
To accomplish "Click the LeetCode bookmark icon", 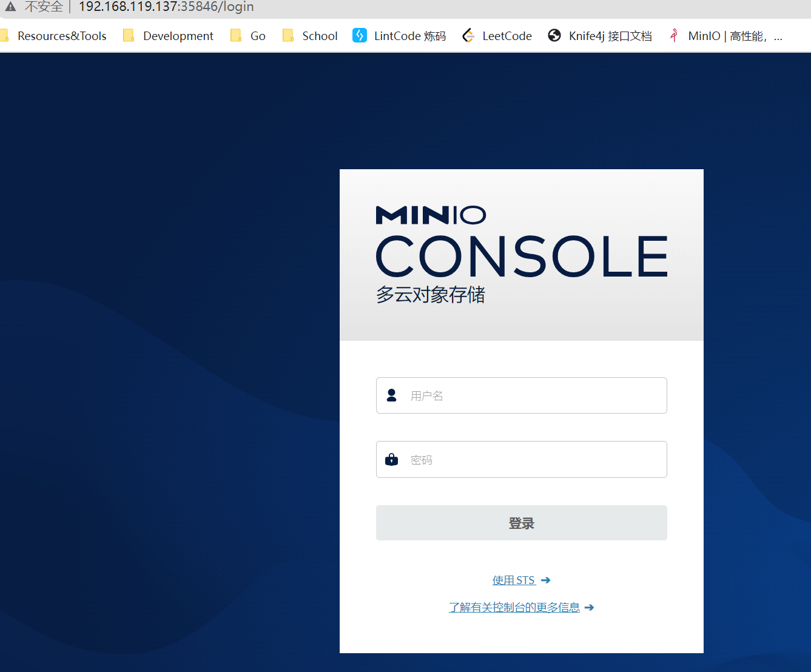I will click(468, 36).
